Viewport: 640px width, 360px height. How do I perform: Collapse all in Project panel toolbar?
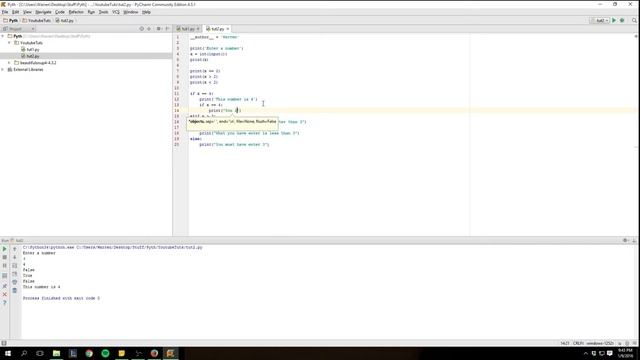149,29
